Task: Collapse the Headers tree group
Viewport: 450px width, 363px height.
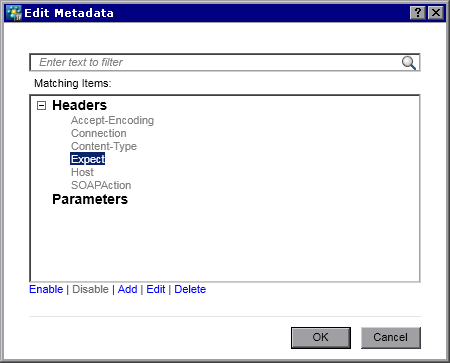Action: click(41, 106)
